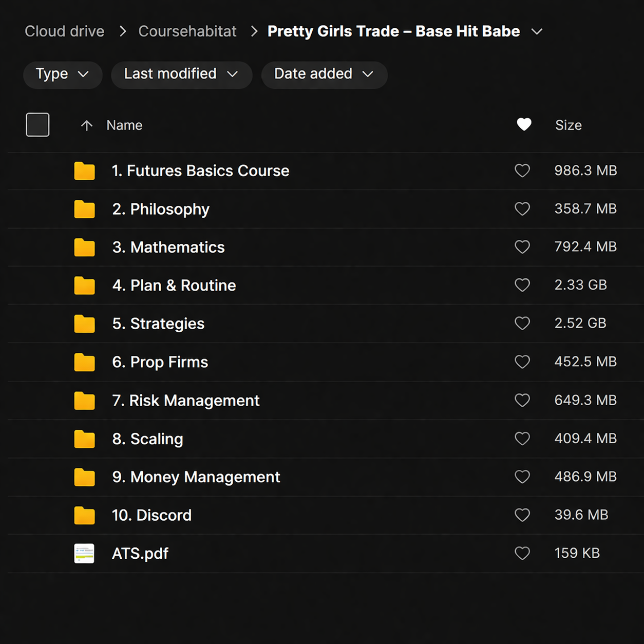Image resolution: width=644 pixels, height=644 pixels.
Task: Click the Discord folder icon
Action: pyautogui.click(x=84, y=516)
